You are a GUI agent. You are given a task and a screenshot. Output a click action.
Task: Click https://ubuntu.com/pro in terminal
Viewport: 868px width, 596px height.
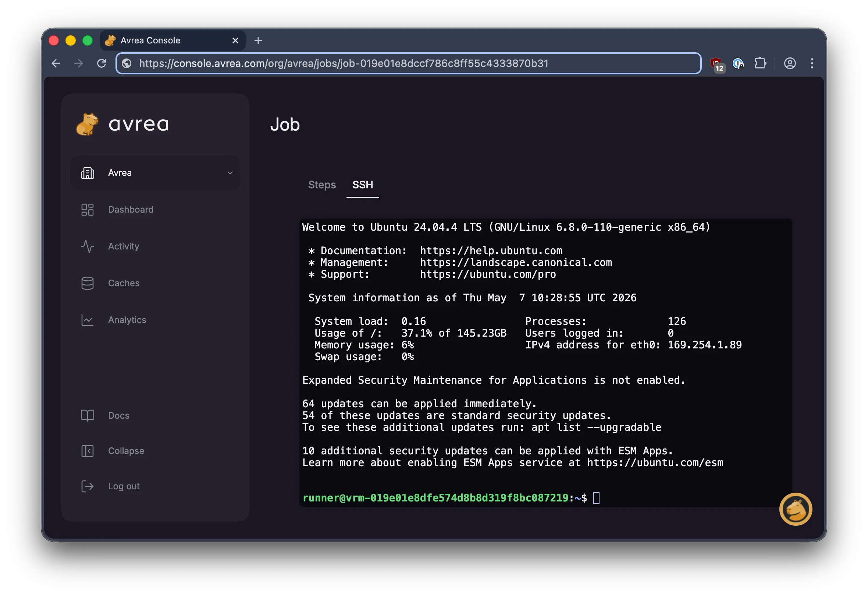pos(488,275)
